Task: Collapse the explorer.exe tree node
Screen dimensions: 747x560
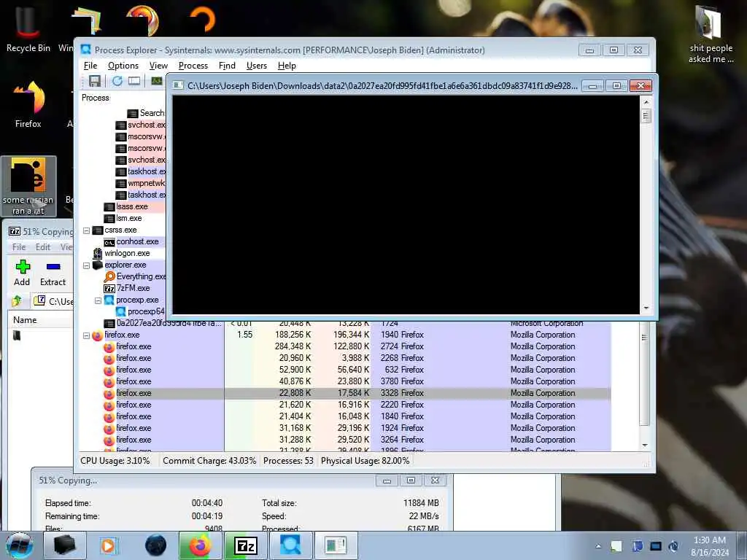Action: 86,265
